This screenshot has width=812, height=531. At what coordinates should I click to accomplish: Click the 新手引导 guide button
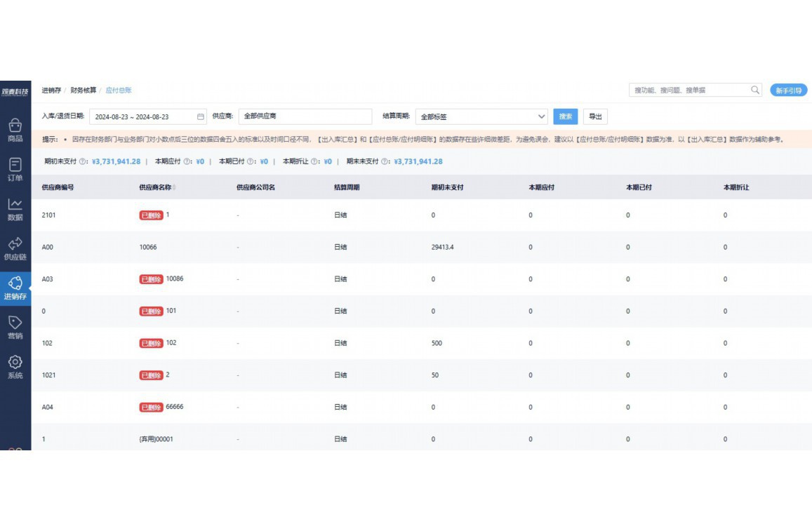tap(788, 90)
